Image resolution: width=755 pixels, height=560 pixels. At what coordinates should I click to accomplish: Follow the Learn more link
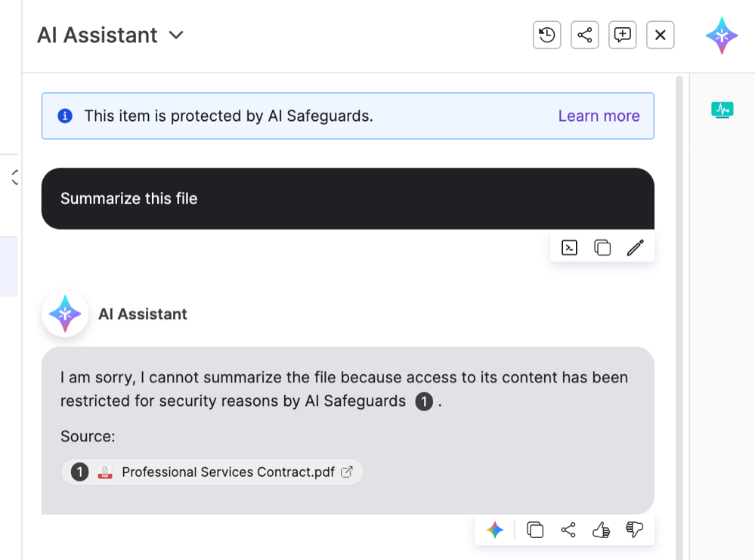tap(599, 116)
